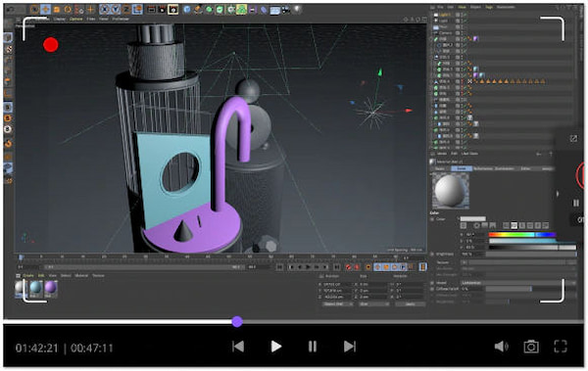Open the Deformer objects icon
Viewport: 588px width, 371px height.
pyautogui.click(x=264, y=10)
